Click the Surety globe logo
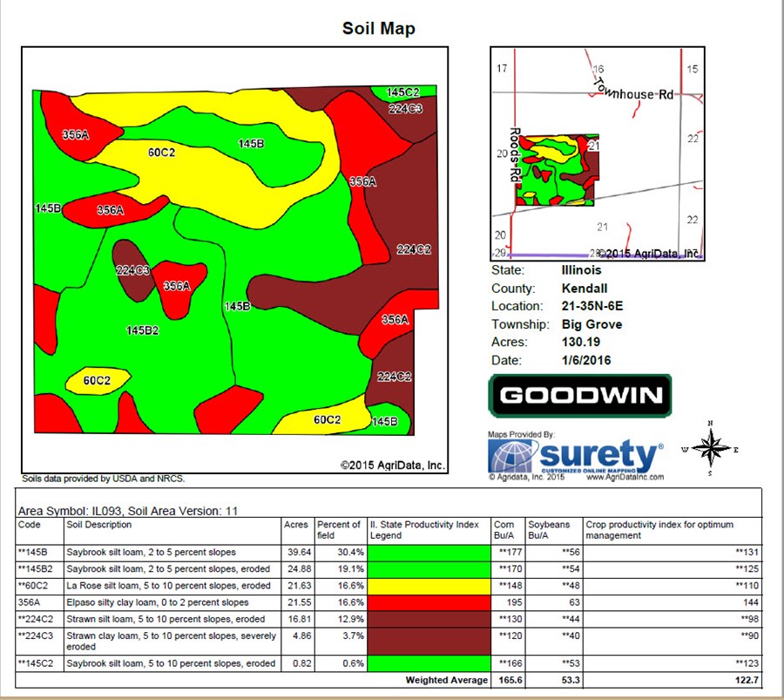The width and height of the screenshot is (784, 700). 513,456
